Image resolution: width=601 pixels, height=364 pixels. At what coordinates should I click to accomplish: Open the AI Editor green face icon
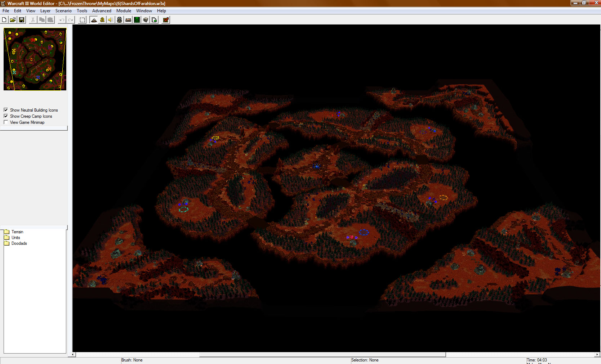click(x=137, y=20)
